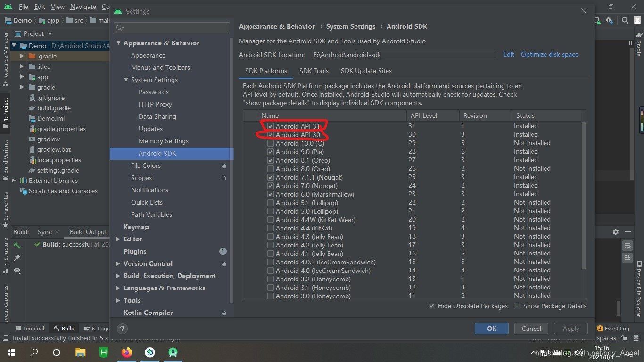Open the File menu
This screenshot has height=362, width=644.
(x=24, y=7)
